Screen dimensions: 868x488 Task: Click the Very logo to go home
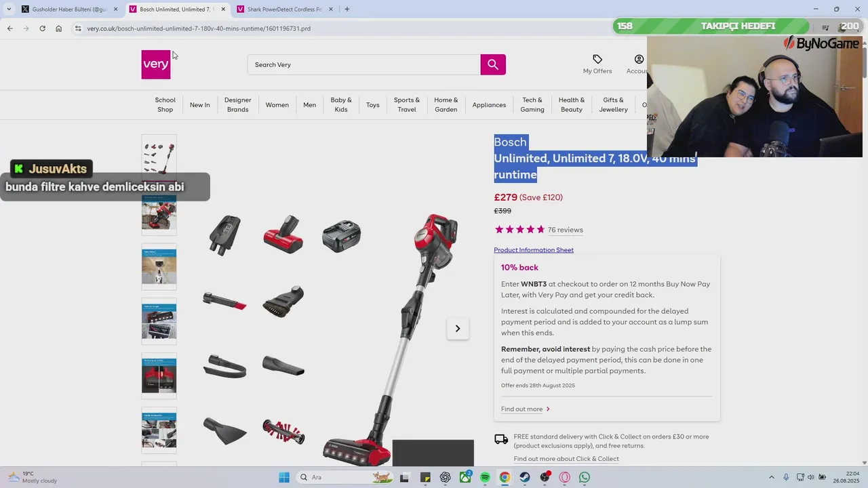tap(156, 64)
